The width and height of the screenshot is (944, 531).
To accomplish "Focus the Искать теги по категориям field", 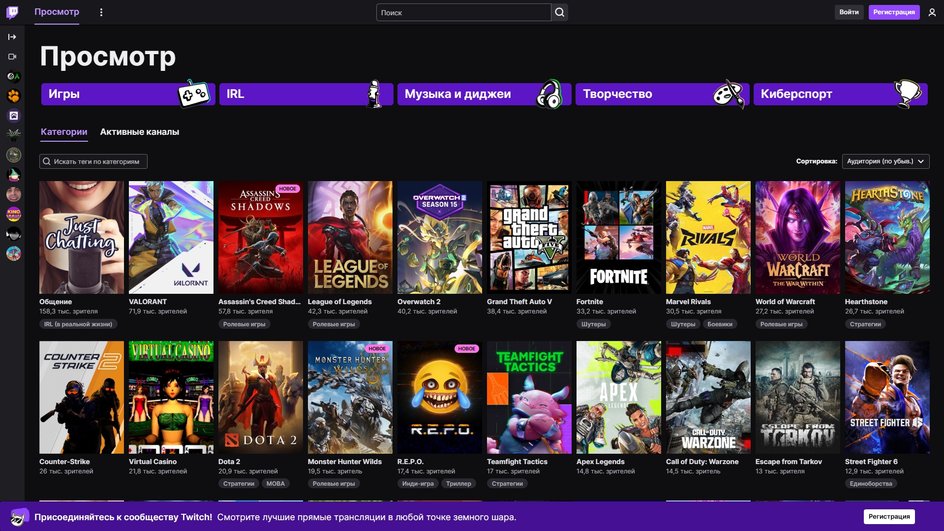I will click(93, 161).
